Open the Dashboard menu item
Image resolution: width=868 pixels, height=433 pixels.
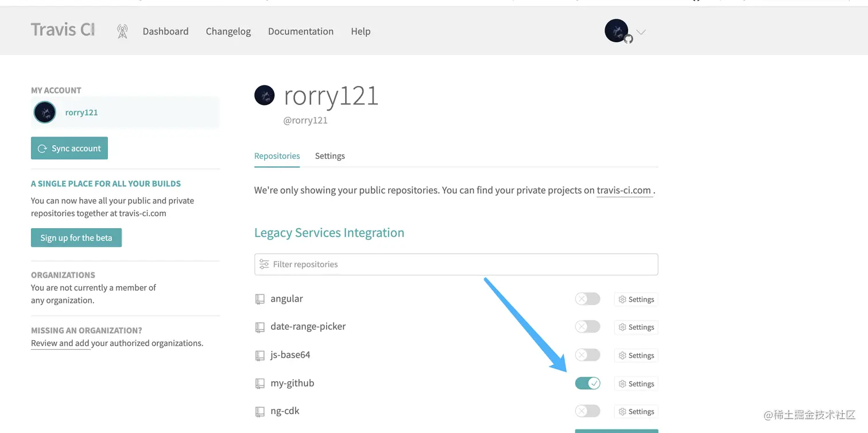coord(165,32)
